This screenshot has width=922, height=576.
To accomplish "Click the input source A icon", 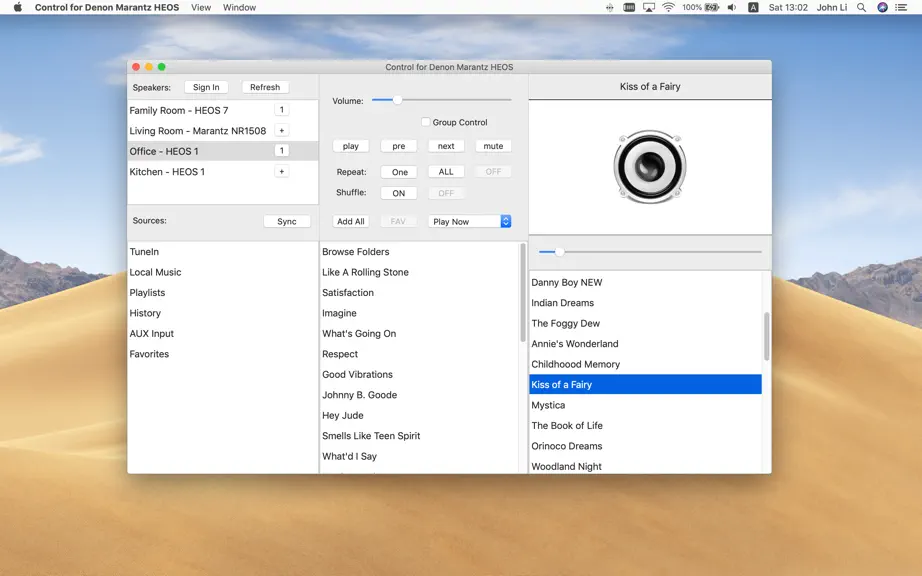I will click(753, 7).
